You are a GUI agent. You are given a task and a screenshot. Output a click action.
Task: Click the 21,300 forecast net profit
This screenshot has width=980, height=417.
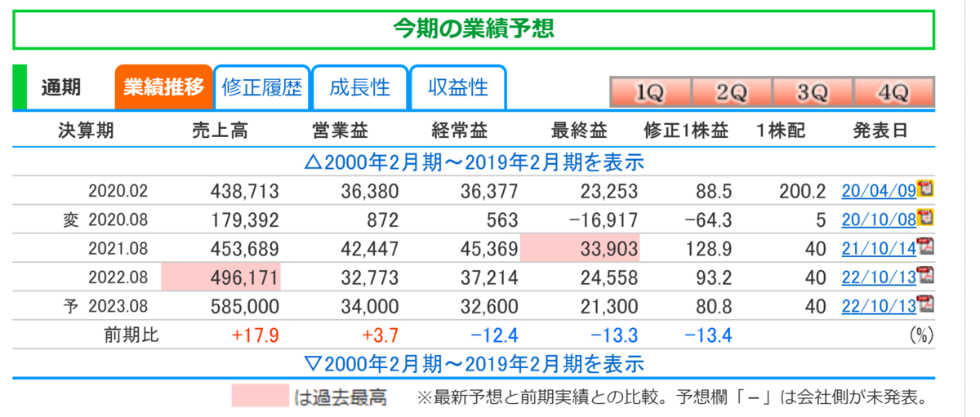pos(610,307)
